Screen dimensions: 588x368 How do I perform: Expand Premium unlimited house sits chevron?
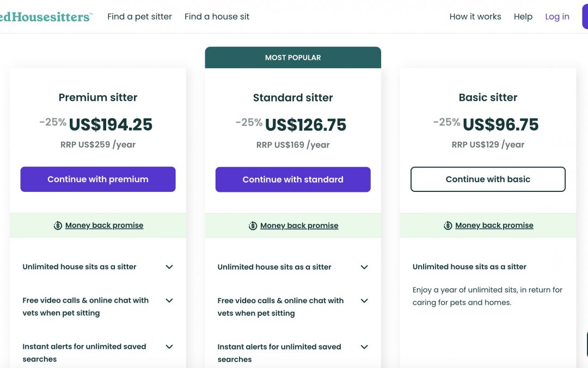point(169,267)
